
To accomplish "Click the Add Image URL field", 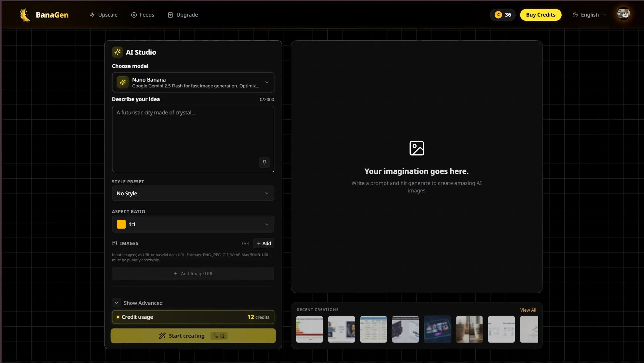I will pyautogui.click(x=193, y=273).
